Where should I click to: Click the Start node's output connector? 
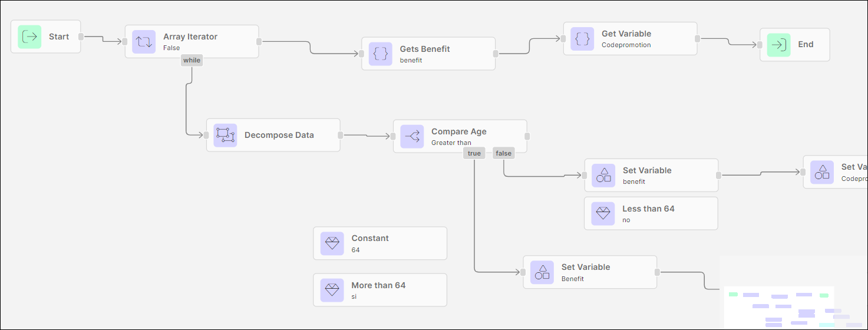point(81,37)
